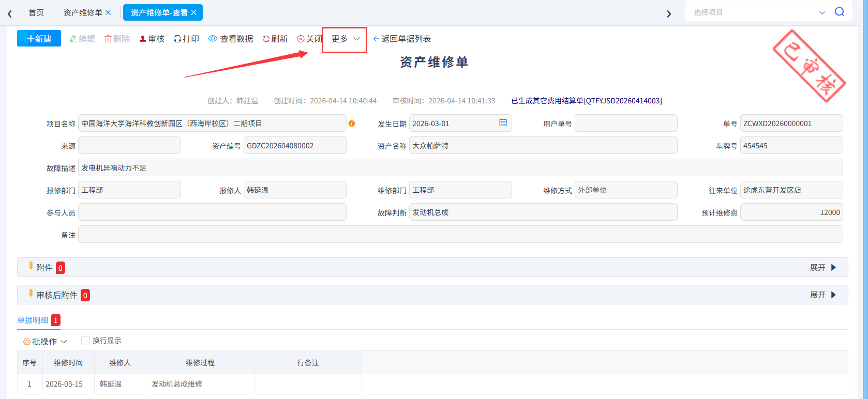Switch to the 资产维修单 tab

click(83, 12)
